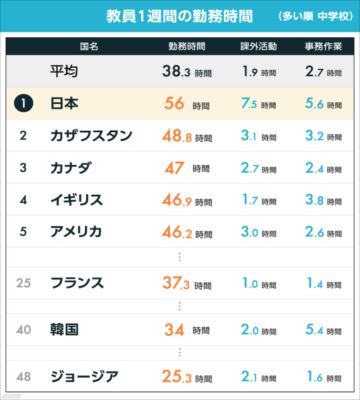The image size is (360, 400).
Task: Click the 国名 column header
Action: click(x=89, y=46)
